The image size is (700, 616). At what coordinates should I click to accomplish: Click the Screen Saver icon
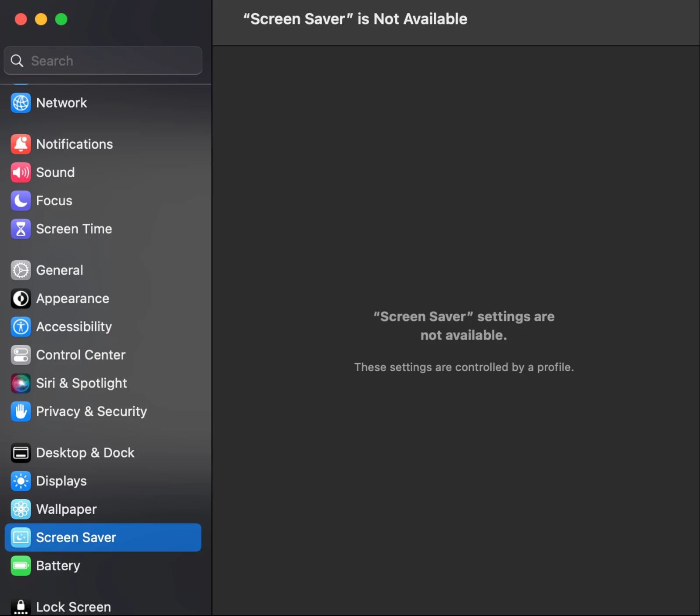click(x=21, y=537)
